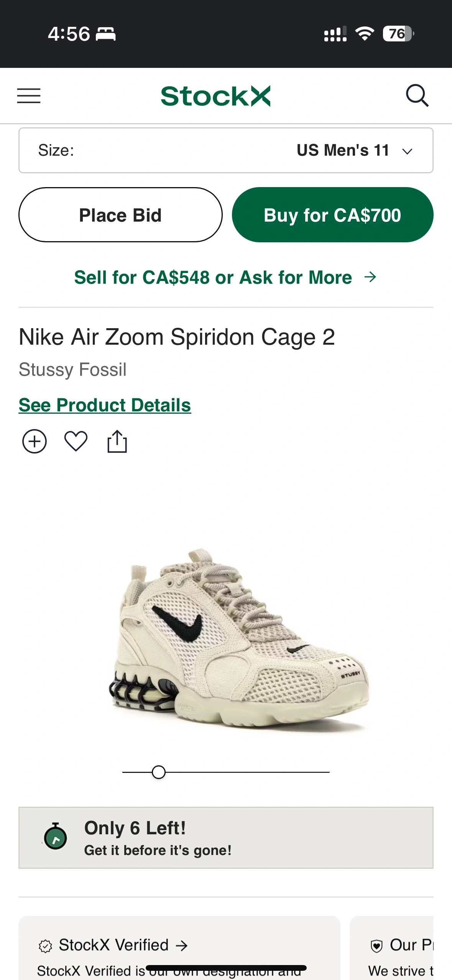Viewport: 452px width, 980px height.
Task: Expand StockX Verified info via arrow
Action: click(x=182, y=946)
